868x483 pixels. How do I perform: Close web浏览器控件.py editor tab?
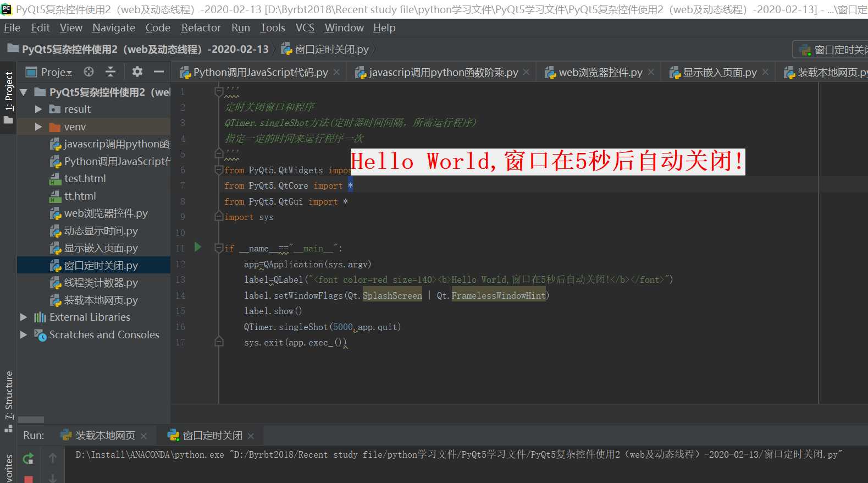pyautogui.click(x=651, y=72)
